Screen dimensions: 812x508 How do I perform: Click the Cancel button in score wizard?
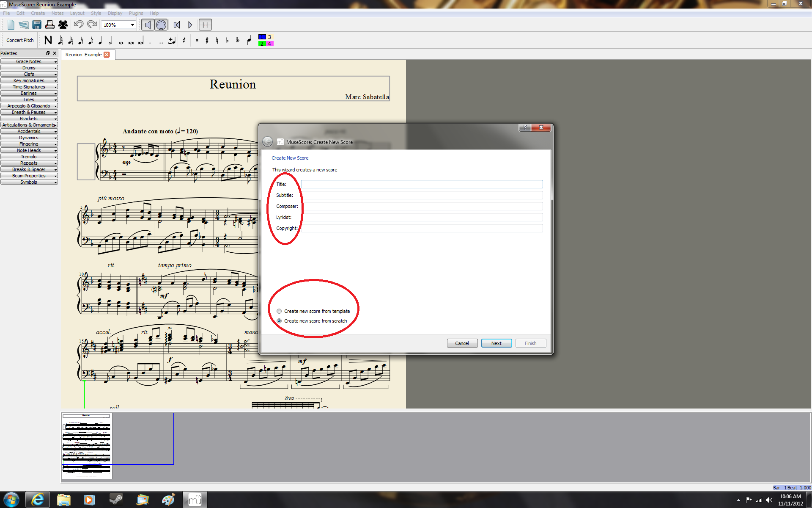[x=462, y=342]
